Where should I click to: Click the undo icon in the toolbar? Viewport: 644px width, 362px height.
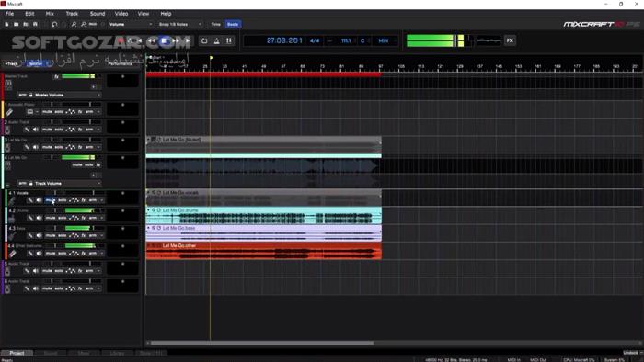pyautogui.click(x=54, y=24)
